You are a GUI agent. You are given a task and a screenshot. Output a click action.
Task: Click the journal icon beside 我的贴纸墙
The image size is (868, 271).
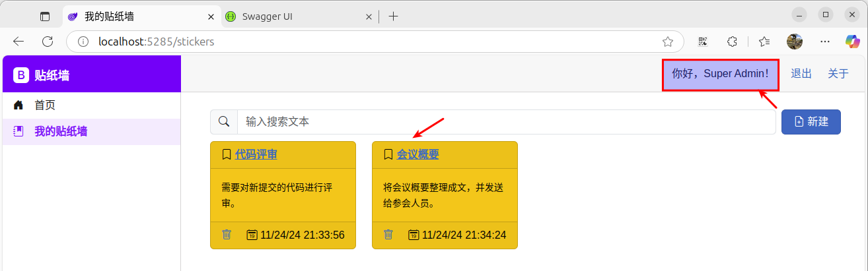coord(18,131)
